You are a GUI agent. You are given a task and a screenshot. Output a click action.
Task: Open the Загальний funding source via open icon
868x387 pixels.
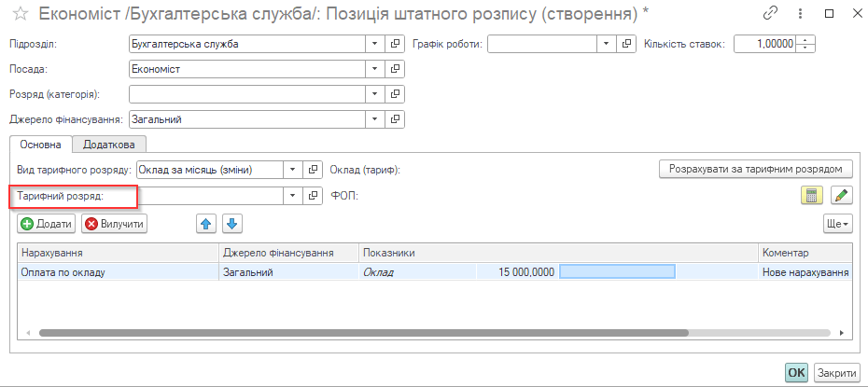click(395, 118)
